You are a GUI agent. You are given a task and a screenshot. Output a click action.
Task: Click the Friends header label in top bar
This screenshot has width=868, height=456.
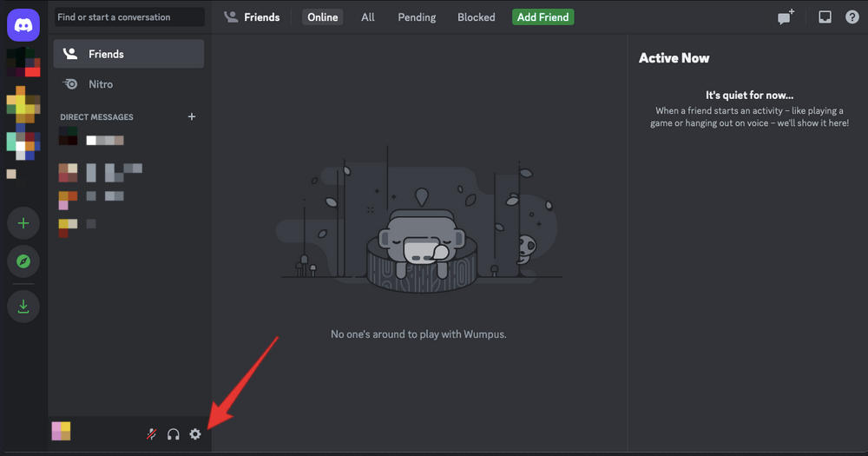click(262, 17)
